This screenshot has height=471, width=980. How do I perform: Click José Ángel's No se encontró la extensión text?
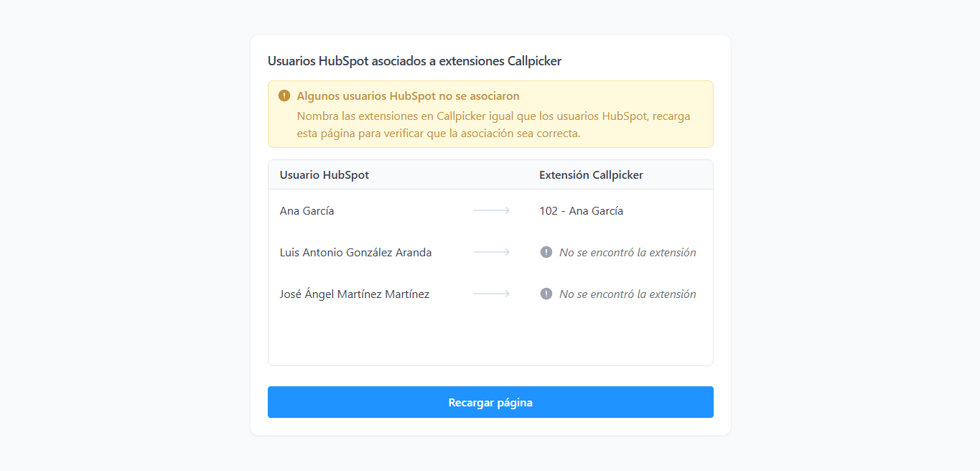click(627, 294)
